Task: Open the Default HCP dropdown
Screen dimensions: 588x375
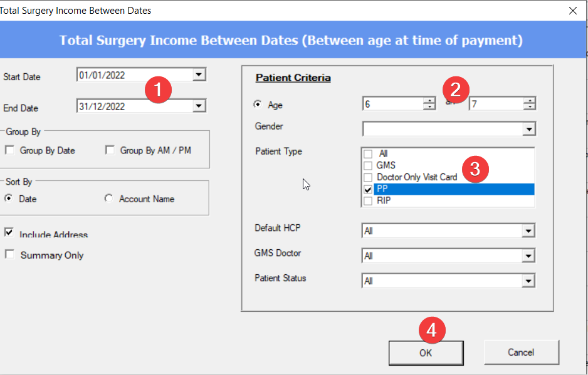Action: 529,231
